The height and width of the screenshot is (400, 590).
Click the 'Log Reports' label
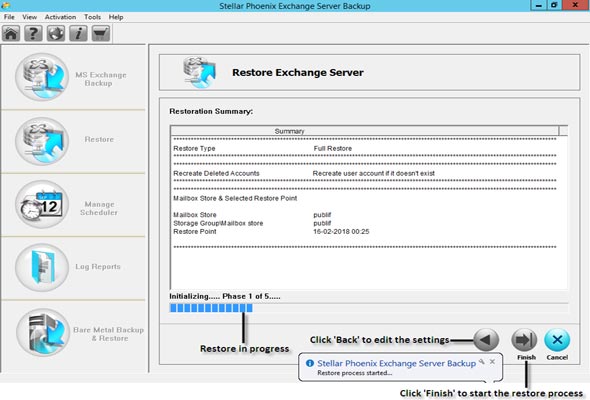click(98, 266)
